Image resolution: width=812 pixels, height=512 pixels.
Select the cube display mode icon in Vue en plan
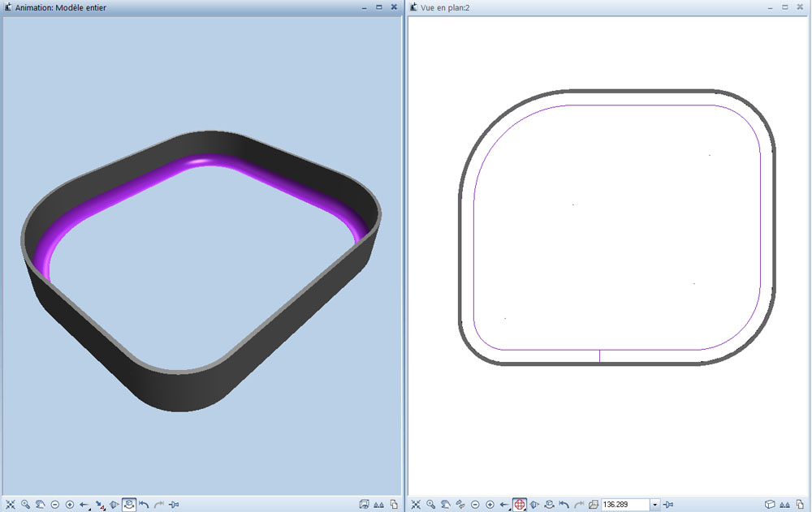point(770,504)
